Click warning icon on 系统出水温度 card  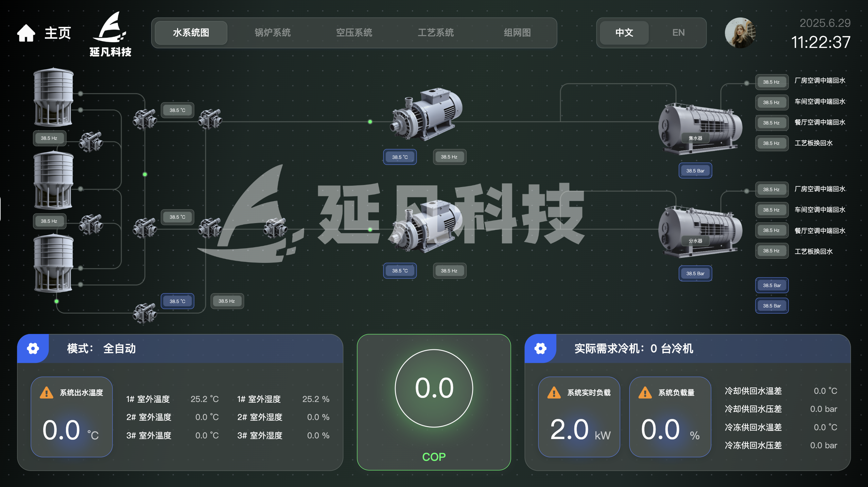tap(47, 392)
